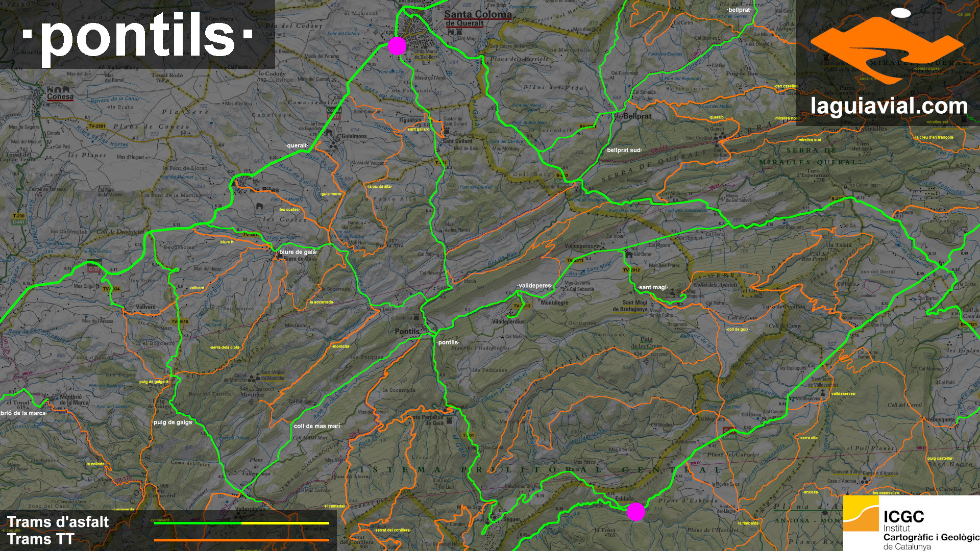Click the green asphalt legend line segment
980x551 pixels.
(198, 523)
